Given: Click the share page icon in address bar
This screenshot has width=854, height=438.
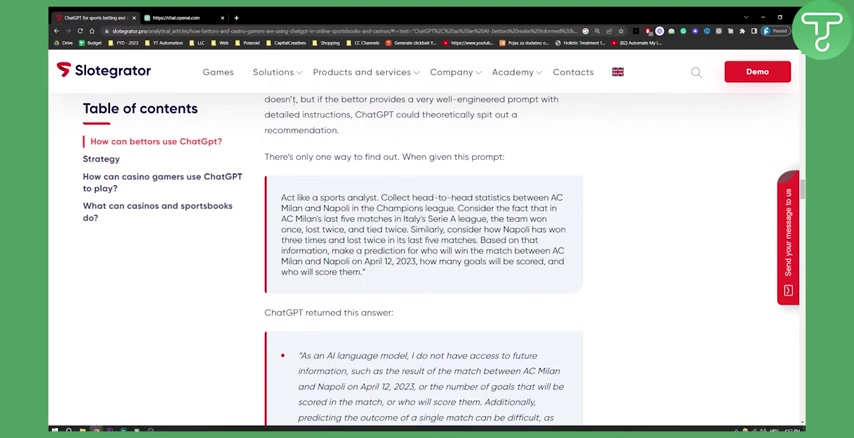Looking at the screenshot, I should click(x=609, y=31).
